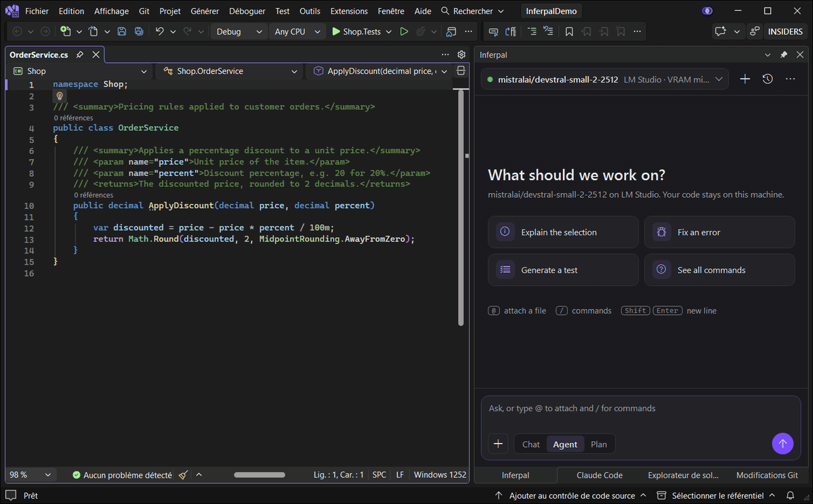Click the indented-lines icon in the editor toolbar

pos(532,31)
